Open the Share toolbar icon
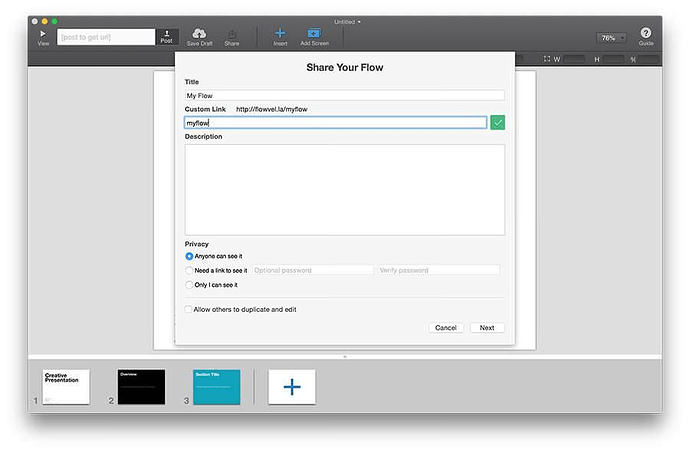The width and height of the screenshot is (690, 453). click(x=232, y=34)
